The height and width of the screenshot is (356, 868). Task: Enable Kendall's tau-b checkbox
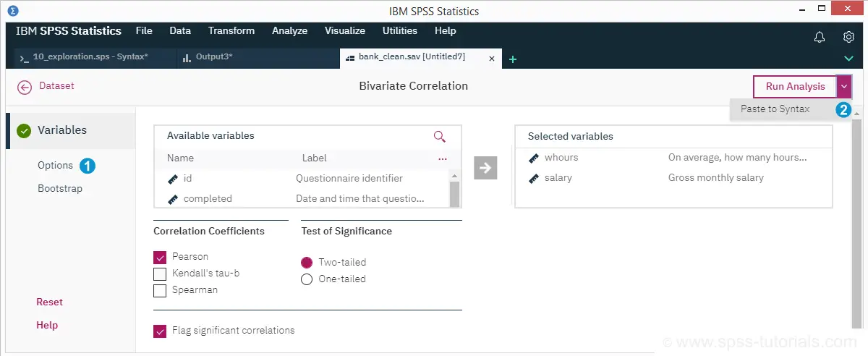(160, 274)
